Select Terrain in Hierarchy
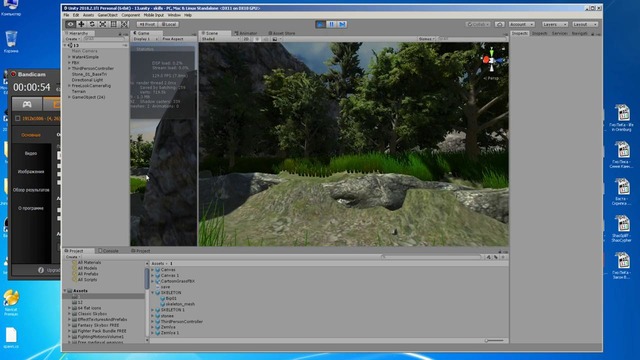 79,91
